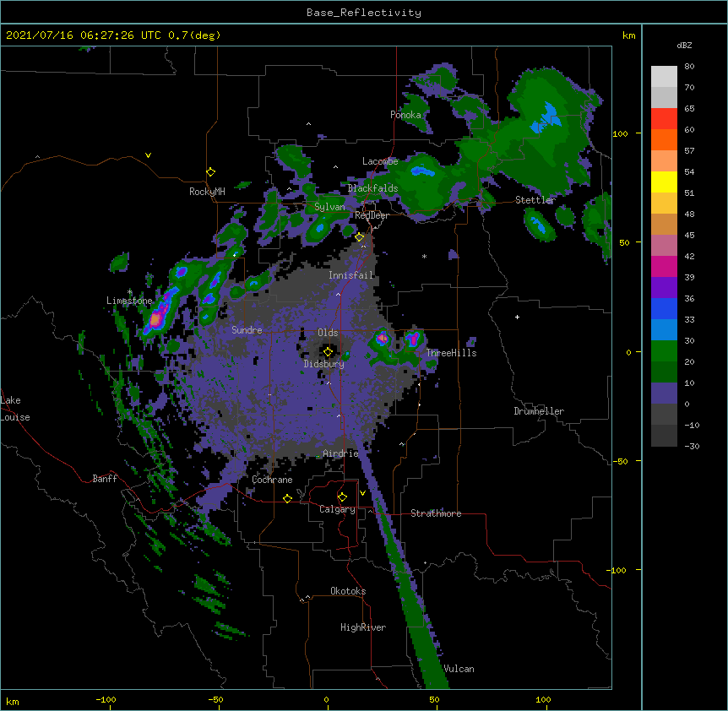Click the 80 value on dBZ legend

click(689, 67)
